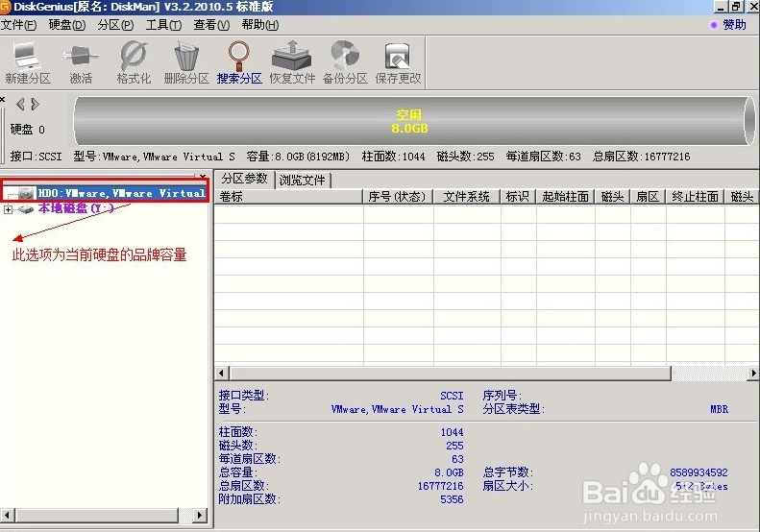Click the 卷标 column header
760x532 pixels.
tap(289, 196)
